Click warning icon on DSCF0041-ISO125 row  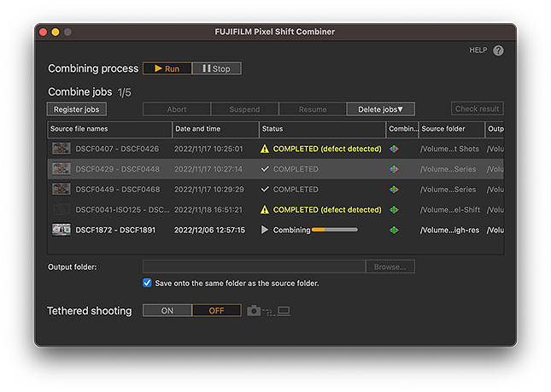coord(265,209)
